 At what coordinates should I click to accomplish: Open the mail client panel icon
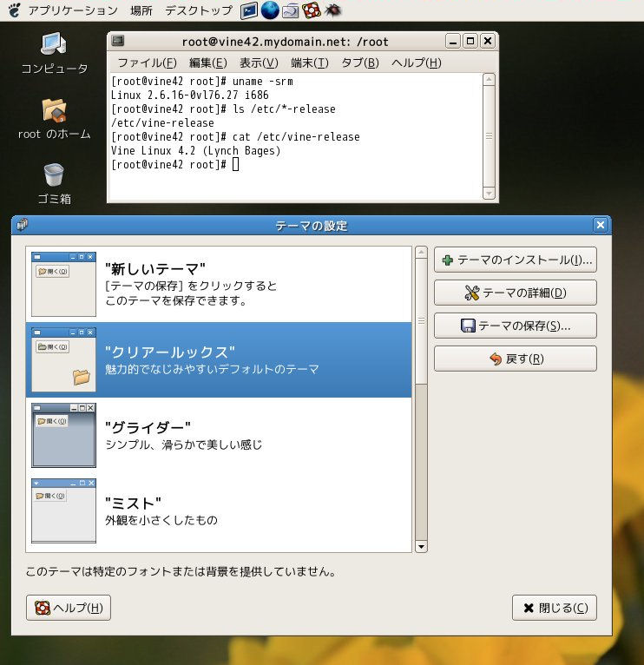[x=291, y=10]
